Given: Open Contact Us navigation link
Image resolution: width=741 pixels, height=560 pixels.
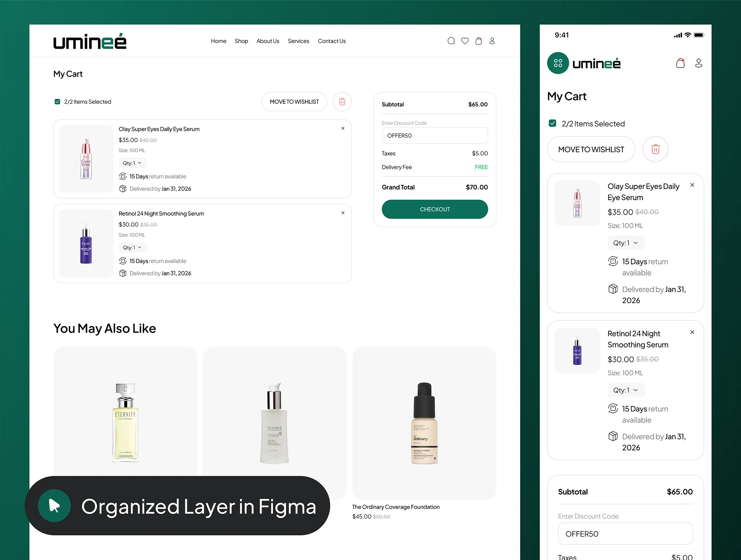Looking at the screenshot, I should coord(332,41).
